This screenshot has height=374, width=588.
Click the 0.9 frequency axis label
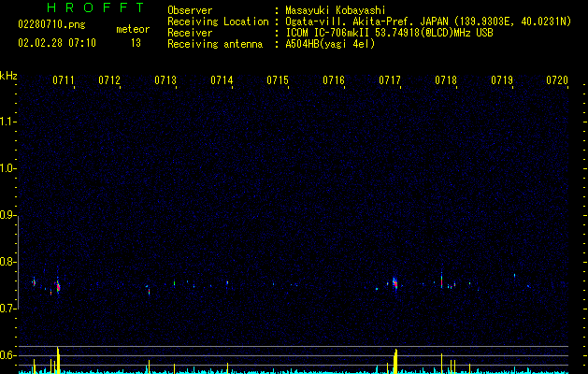pos(8,215)
